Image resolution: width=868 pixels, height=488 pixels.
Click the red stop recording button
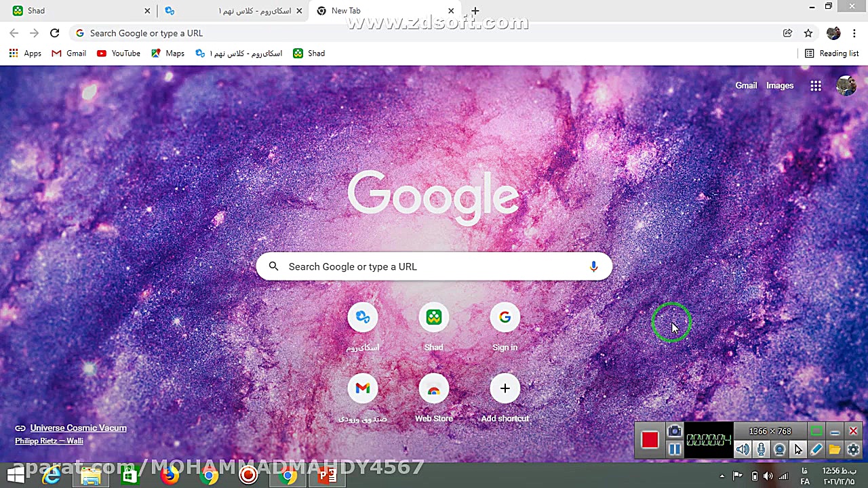pyautogui.click(x=650, y=440)
